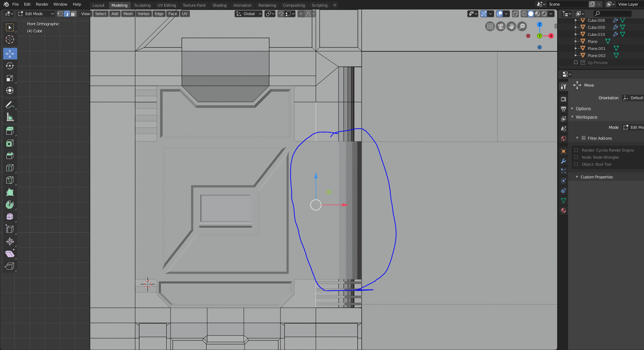The width and height of the screenshot is (644, 350).
Task: Toggle snapping magnet
Action: (281, 14)
